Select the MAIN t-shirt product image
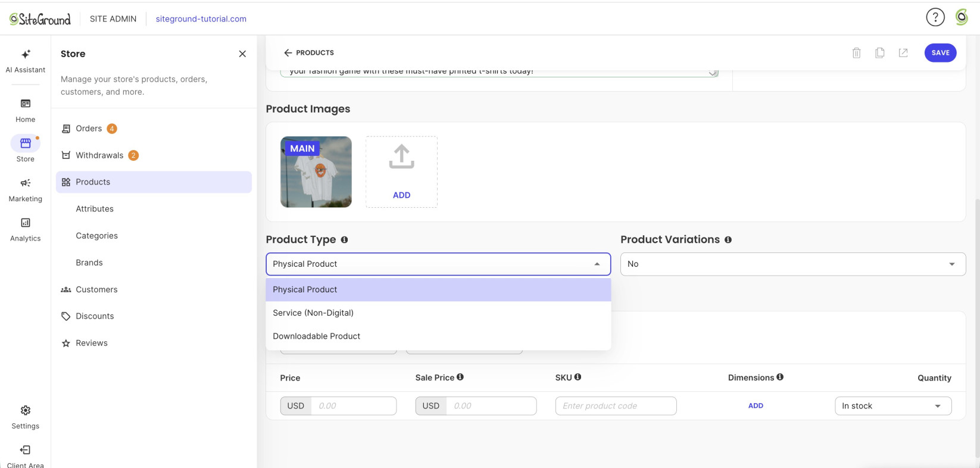 pos(316,172)
